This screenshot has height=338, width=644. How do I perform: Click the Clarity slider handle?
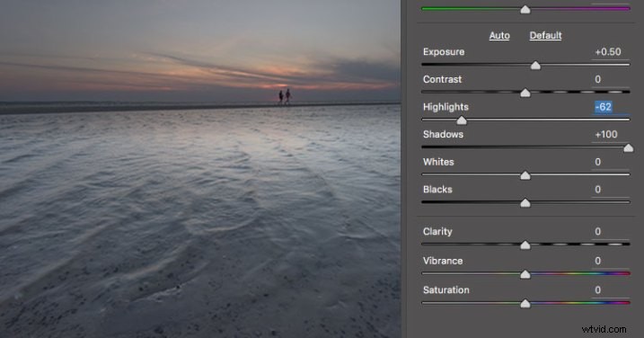point(525,245)
